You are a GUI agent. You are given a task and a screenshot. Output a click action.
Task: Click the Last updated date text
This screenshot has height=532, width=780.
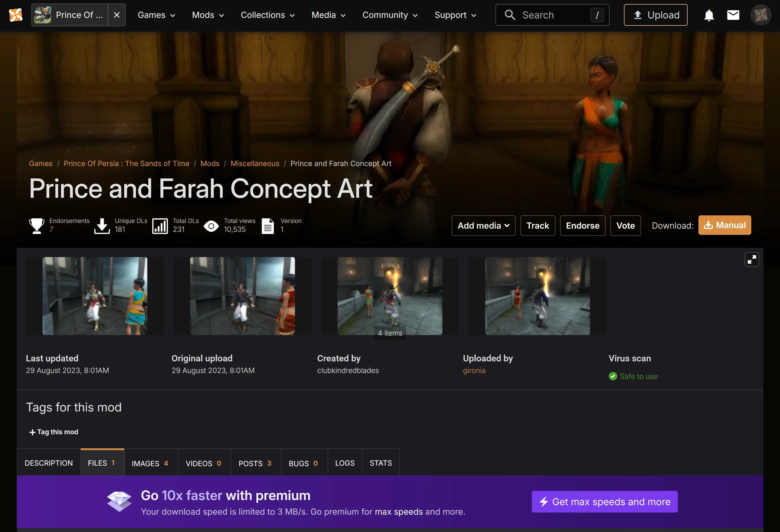[67, 370]
